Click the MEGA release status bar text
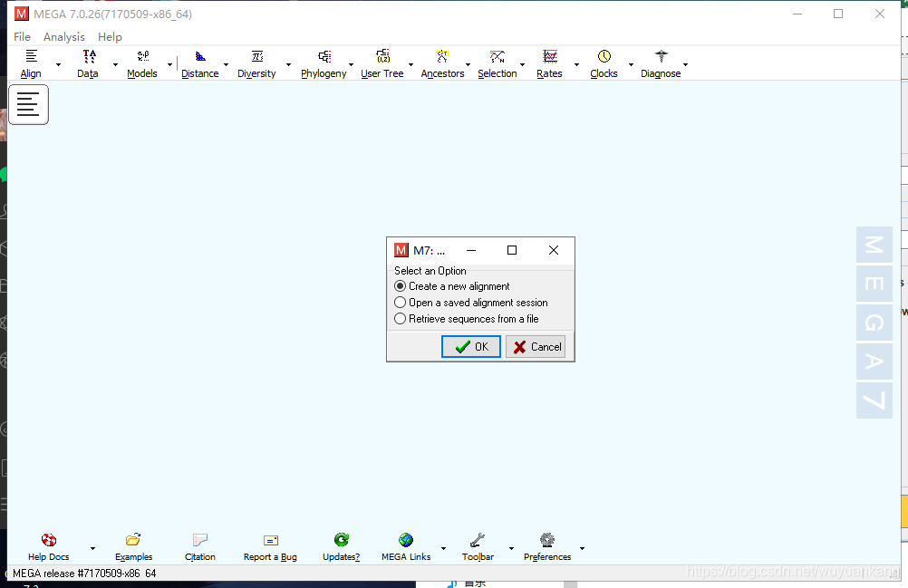Image resolution: width=908 pixels, height=588 pixels. pos(84,574)
